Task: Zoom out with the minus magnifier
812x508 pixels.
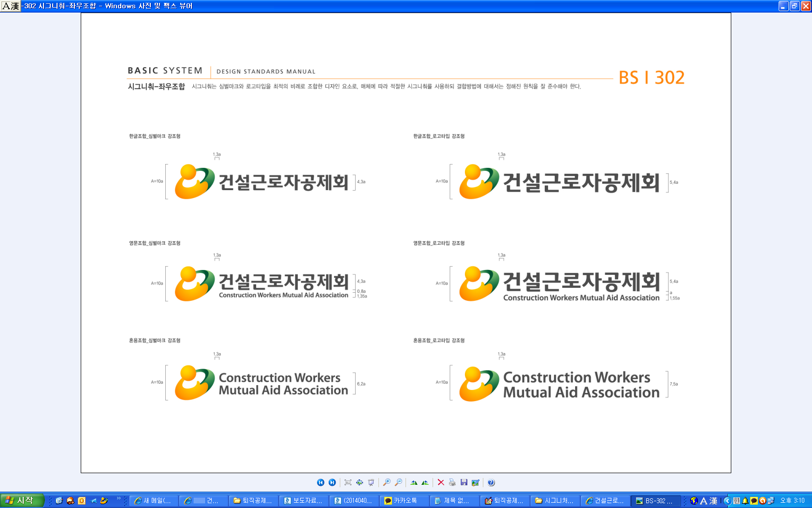Action: (x=398, y=482)
